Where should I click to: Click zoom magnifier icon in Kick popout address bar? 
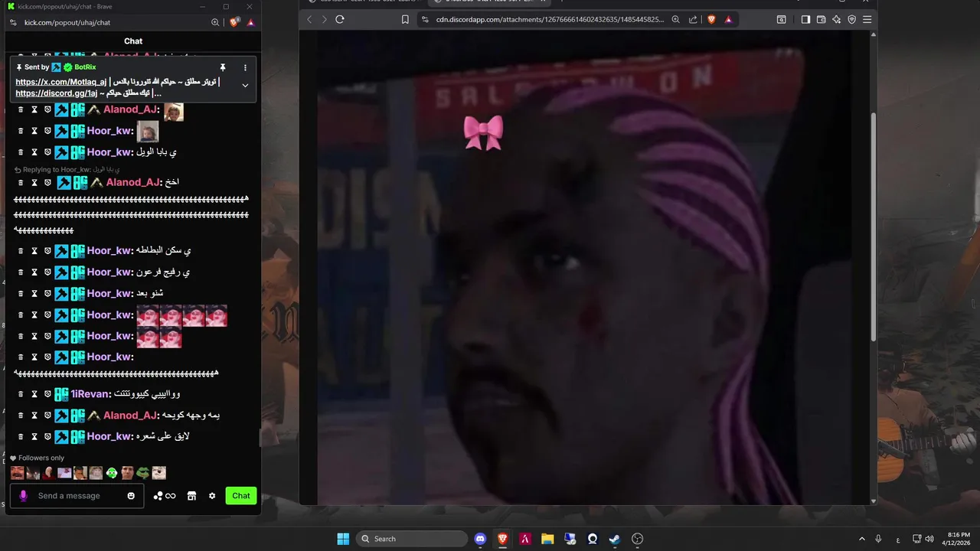[215, 23]
